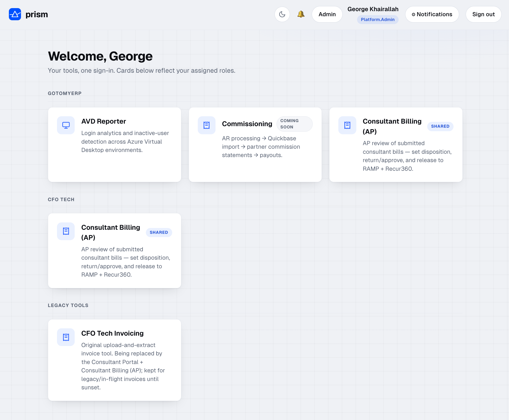Click the CFO Tech Invoicing description text
This screenshot has width=509, height=420.
[123, 366]
